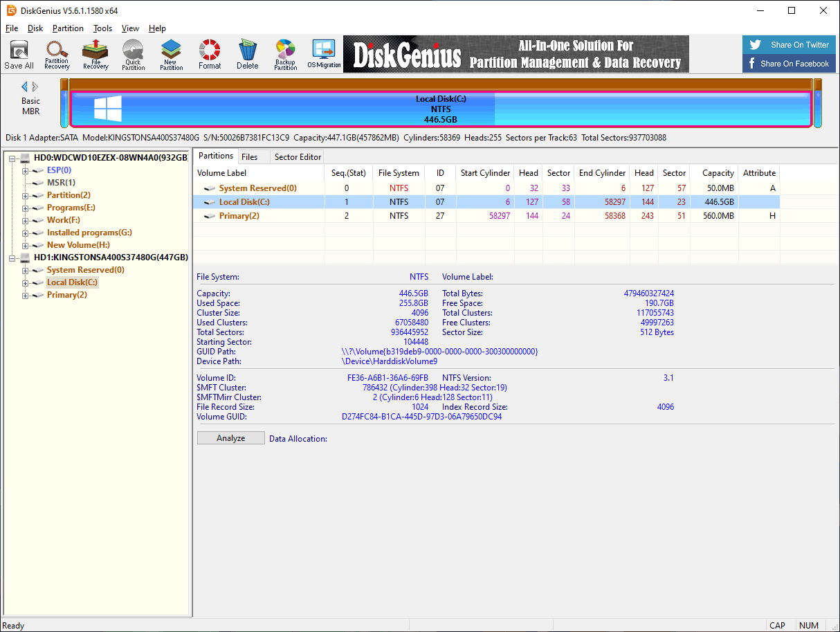Click the Primary(2) table row drive icon
The height and width of the screenshot is (632, 840).
coord(210,216)
